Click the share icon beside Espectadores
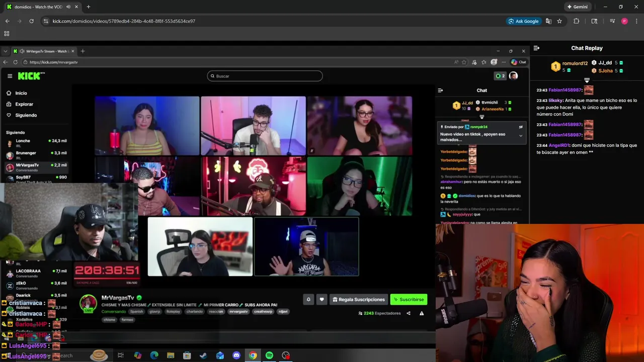The image size is (644, 362). pos(409,313)
